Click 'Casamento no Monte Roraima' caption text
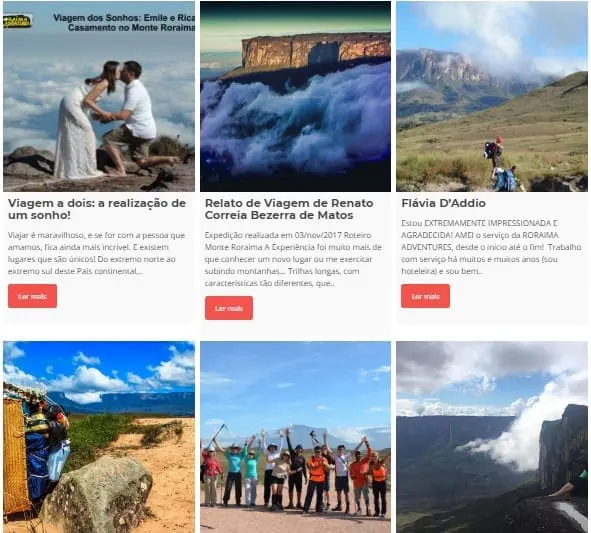Screen dimensions: 591x533 131,28
